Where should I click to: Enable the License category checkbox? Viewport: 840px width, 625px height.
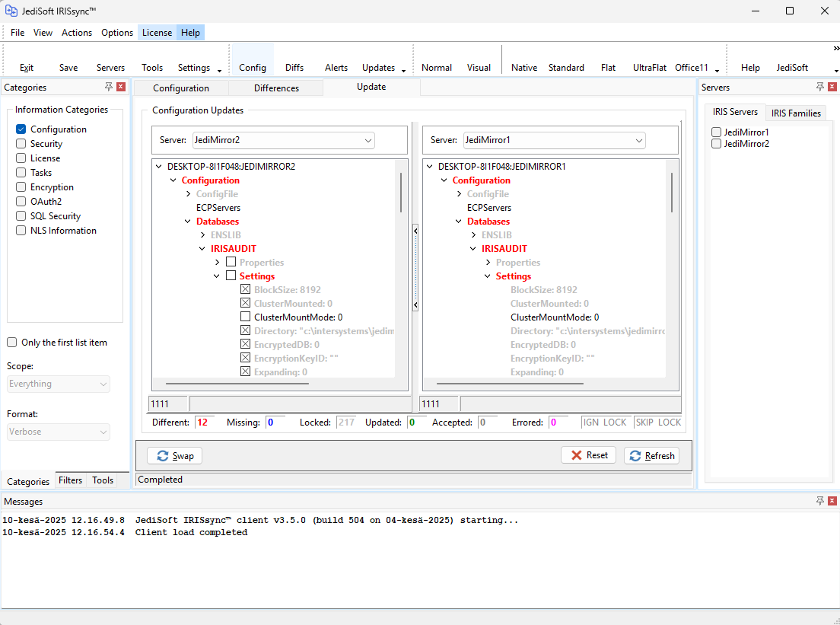coord(21,158)
